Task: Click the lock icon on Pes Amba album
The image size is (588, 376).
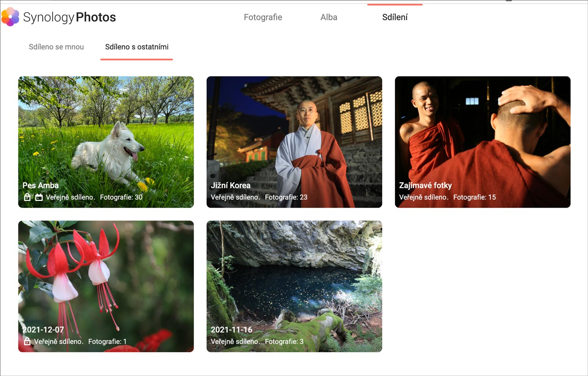Action: point(27,197)
